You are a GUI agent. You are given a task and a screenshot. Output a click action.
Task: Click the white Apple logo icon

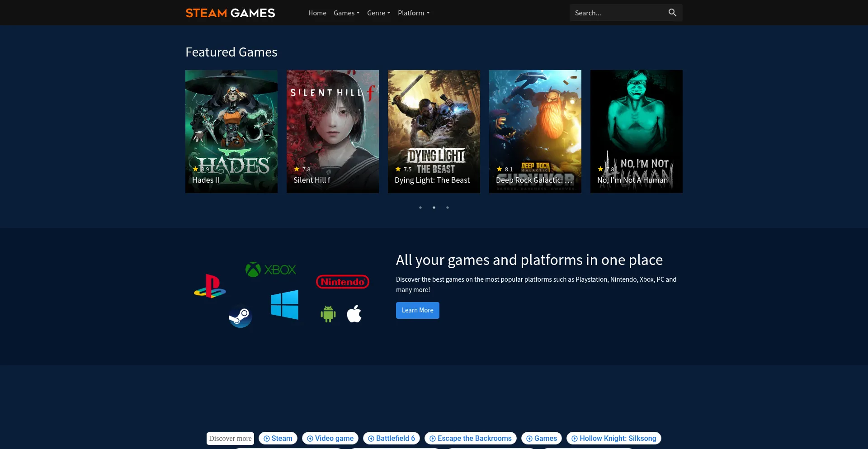(x=354, y=314)
